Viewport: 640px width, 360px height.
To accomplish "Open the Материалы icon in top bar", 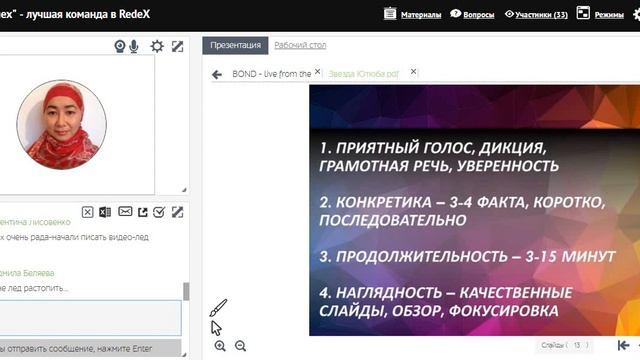I will 390,13.
